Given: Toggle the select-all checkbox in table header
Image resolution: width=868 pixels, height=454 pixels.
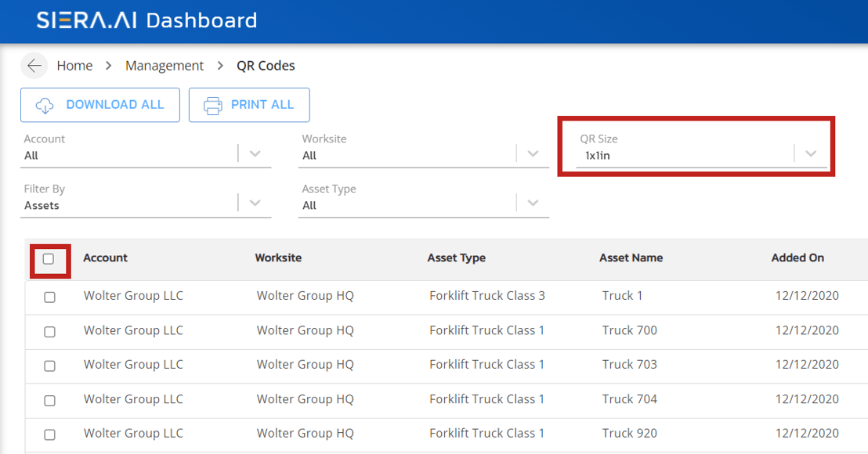Looking at the screenshot, I should point(49,259).
